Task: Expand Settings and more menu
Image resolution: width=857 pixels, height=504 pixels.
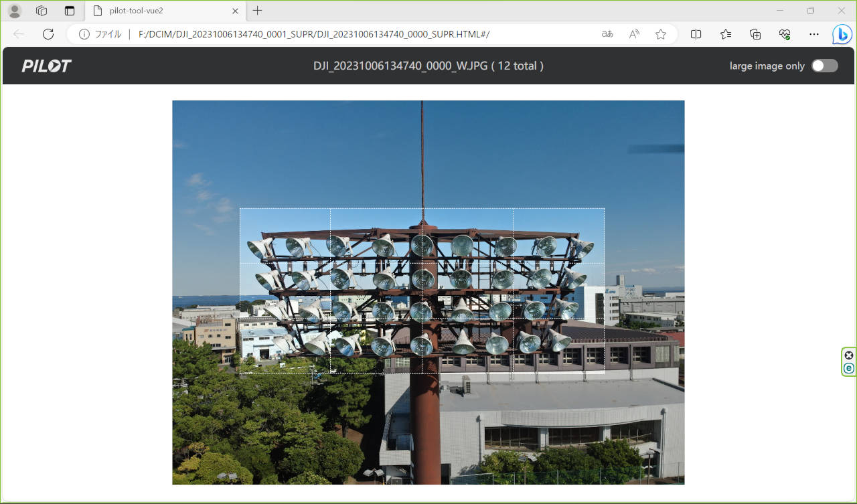Action: pyautogui.click(x=814, y=34)
